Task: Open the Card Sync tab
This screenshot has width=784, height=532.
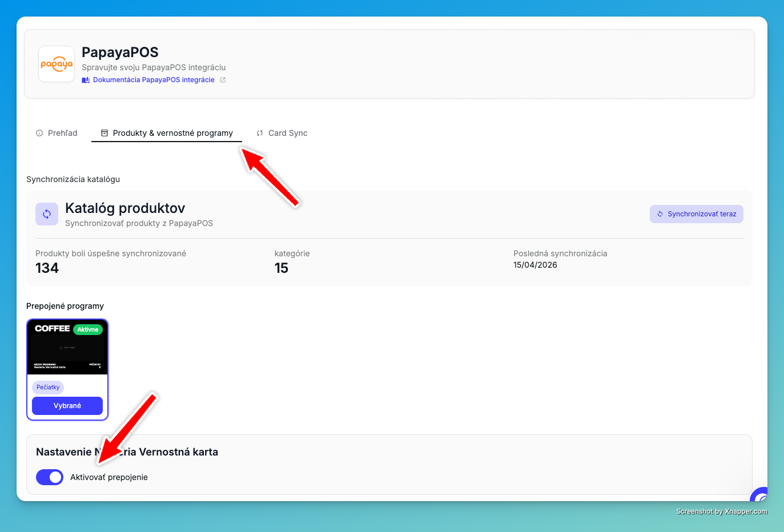Action: [x=282, y=133]
